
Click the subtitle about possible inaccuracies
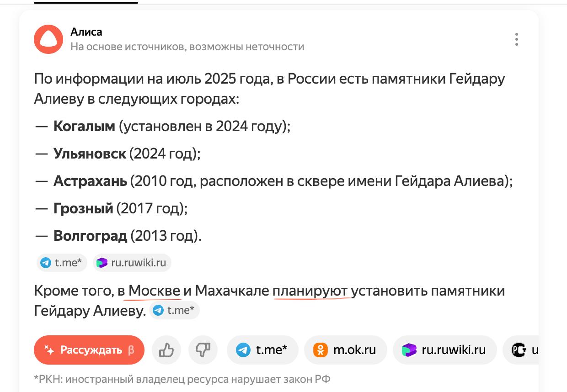pos(187,47)
